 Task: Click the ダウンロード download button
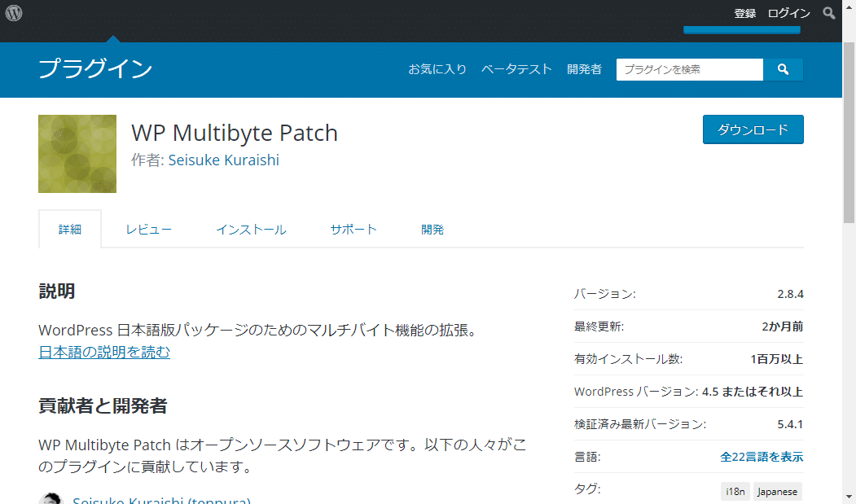(x=753, y=129)
